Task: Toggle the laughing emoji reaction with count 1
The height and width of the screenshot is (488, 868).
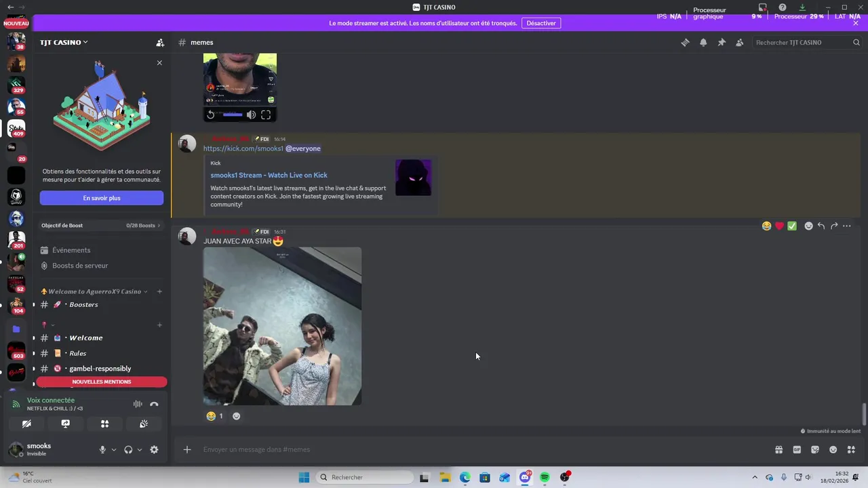Action: coord(215,416)
